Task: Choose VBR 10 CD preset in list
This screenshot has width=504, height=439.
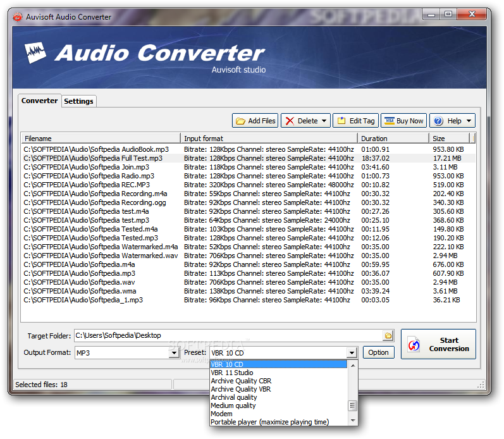Action: [x=278, y=364]
